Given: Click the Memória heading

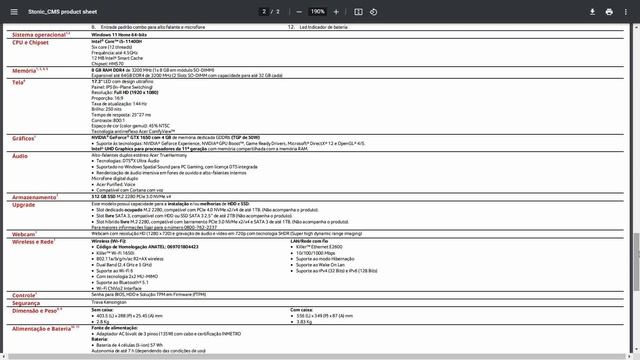Looking at the screenshot, I should tap(30, 71).
